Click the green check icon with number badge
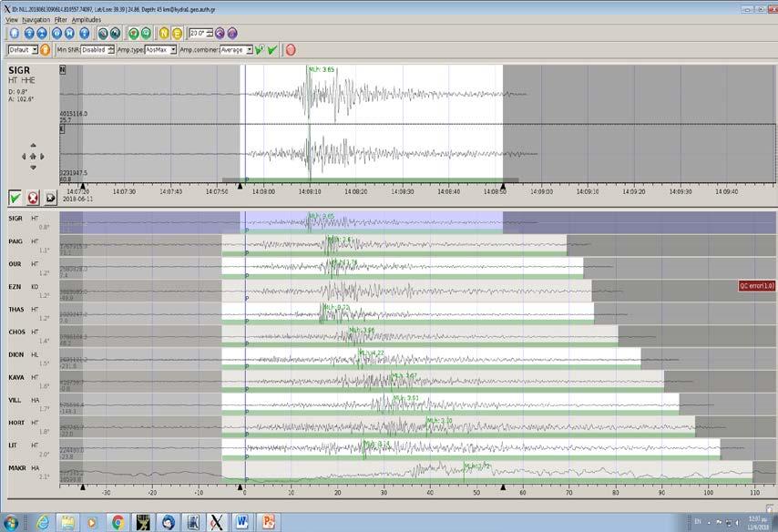 (x=259, y=49)
